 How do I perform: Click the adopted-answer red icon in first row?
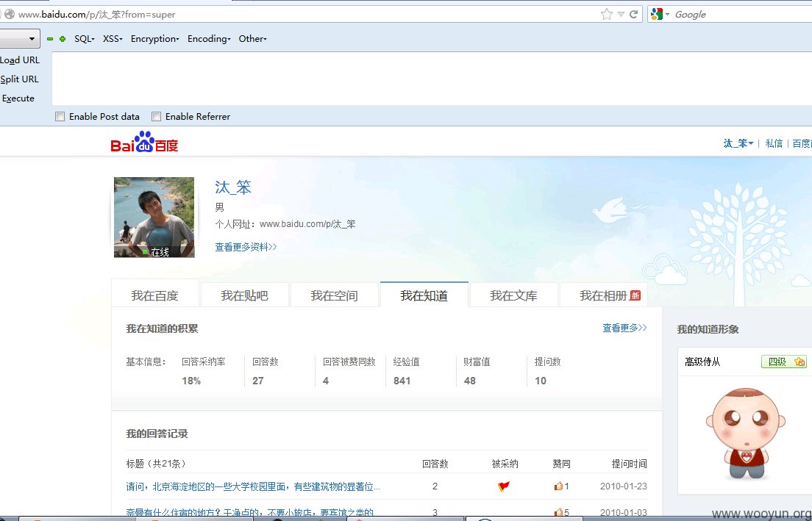(503, 486)
